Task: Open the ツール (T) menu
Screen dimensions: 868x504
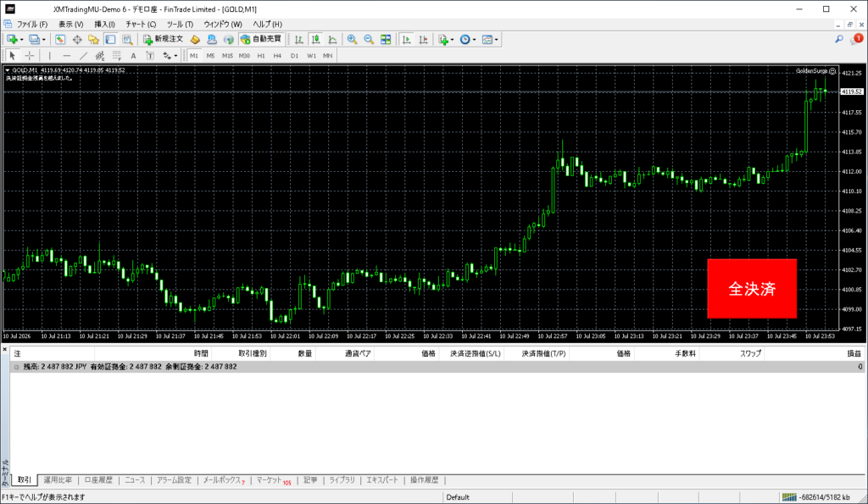Action: click(180, 24)
